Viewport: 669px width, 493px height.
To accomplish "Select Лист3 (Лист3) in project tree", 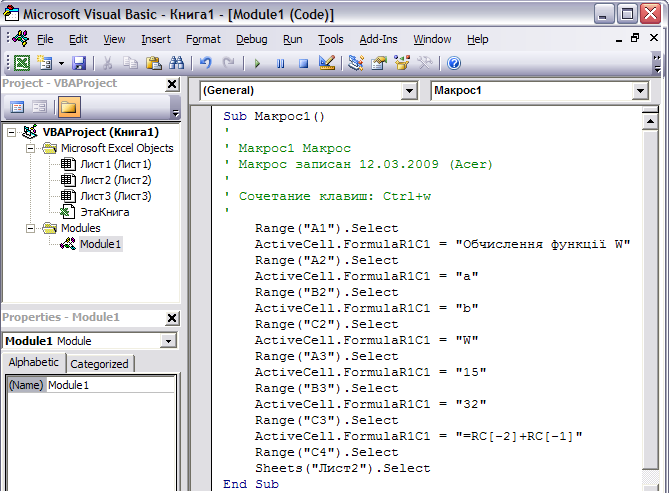I will pos(116,196).
